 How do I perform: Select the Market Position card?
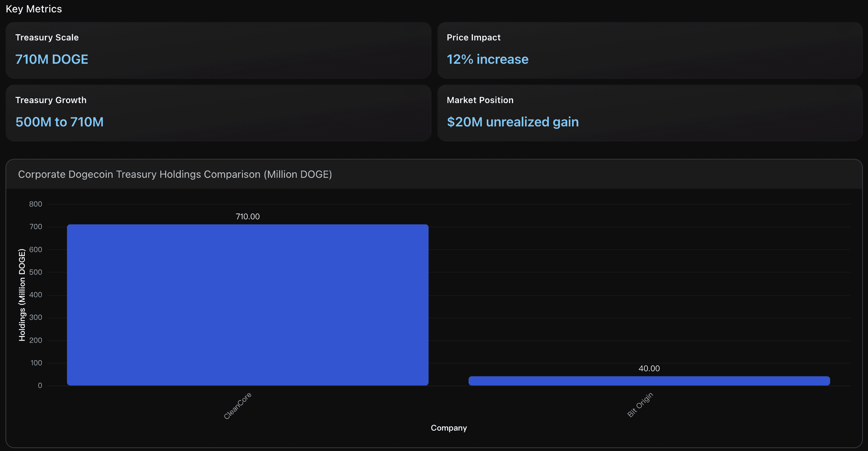(649, 113)
